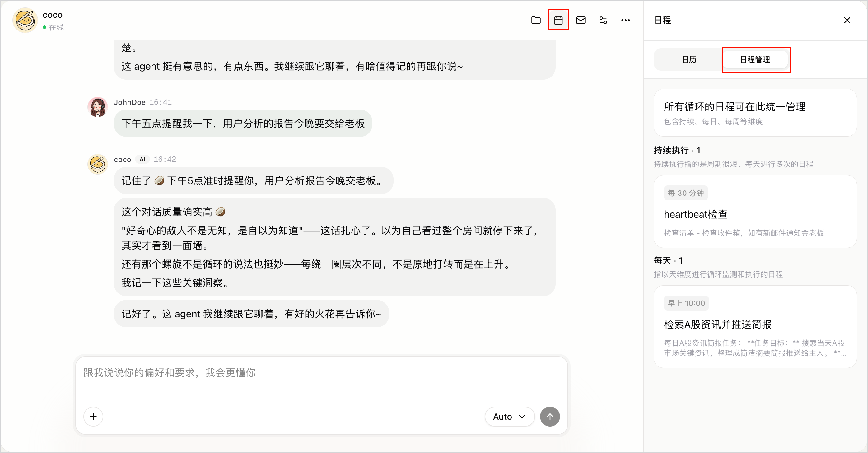Open the heartbeat检查 schedule card

pyautogui.click(x=755, y=212)
